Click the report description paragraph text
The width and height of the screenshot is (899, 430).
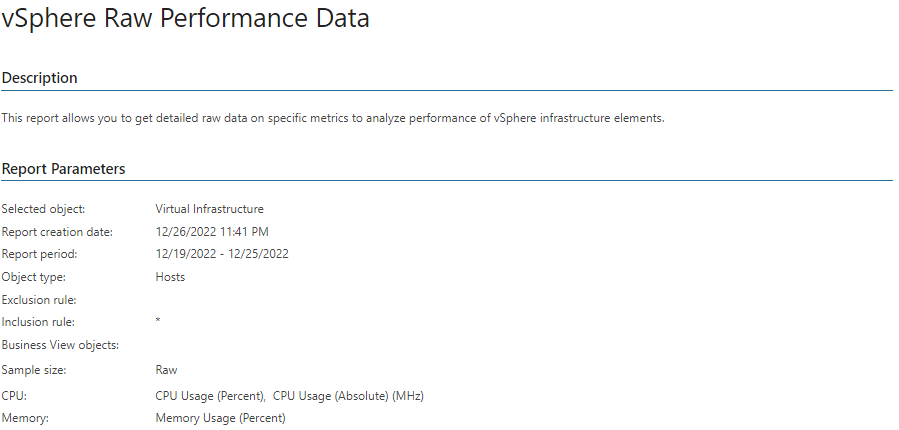point(333,119)
